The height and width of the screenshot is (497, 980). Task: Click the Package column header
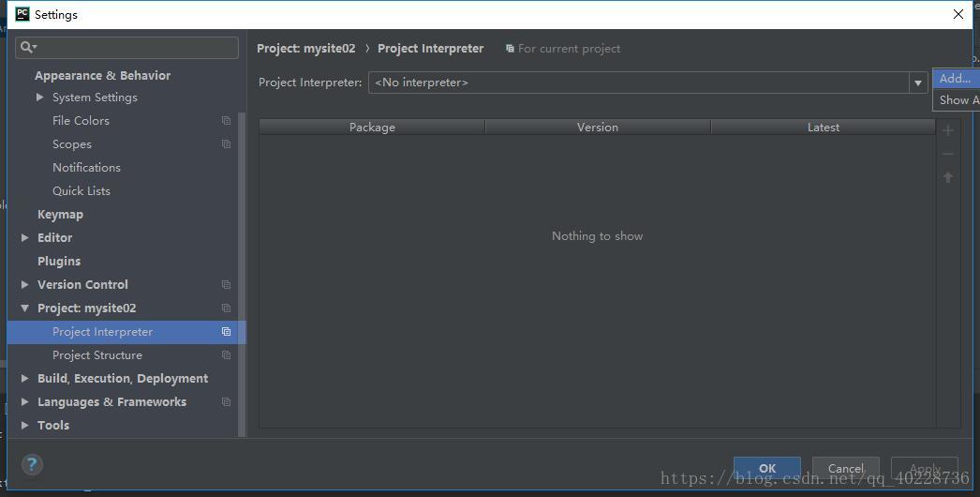click(372, 128)
